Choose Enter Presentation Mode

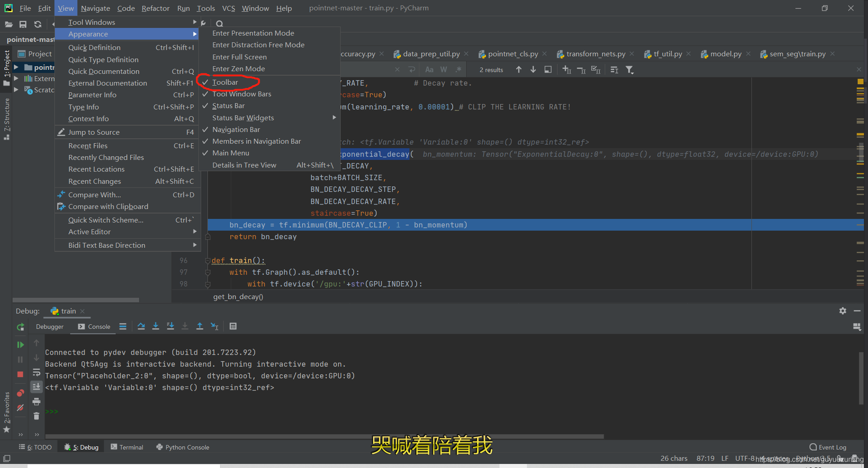pos(270,33)
